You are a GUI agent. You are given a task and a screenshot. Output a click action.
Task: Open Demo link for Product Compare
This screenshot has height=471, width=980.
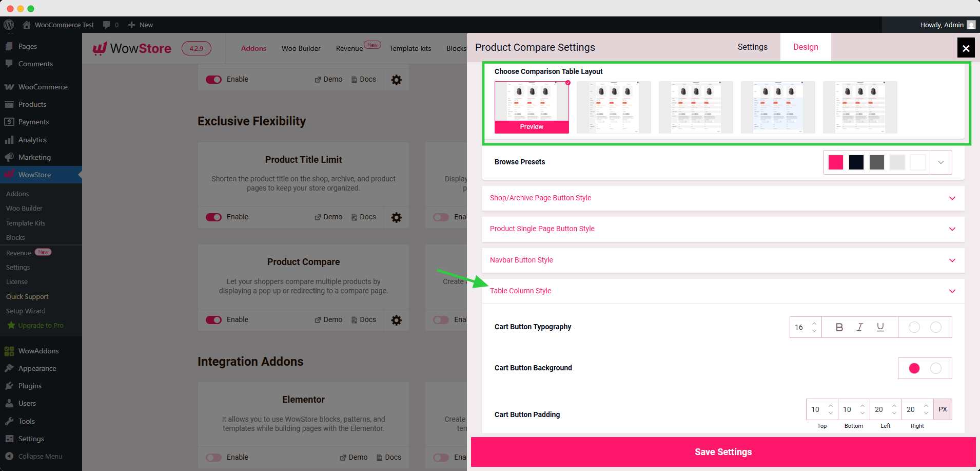[328, 319]
